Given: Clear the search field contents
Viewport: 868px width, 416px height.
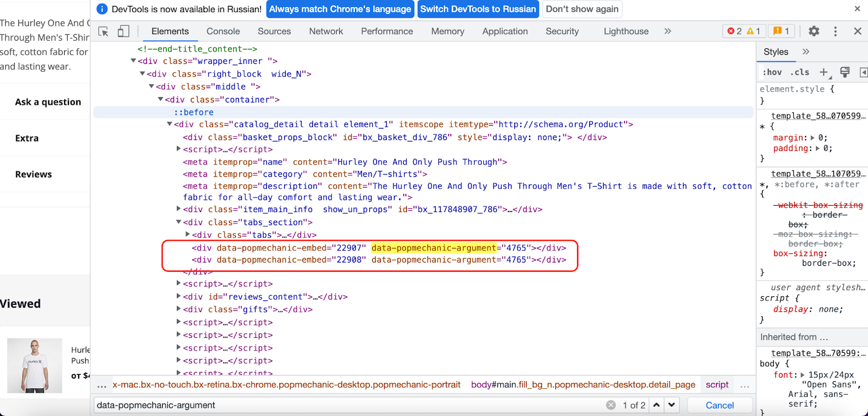Looking at the screenshot, I should pos(611,405).
